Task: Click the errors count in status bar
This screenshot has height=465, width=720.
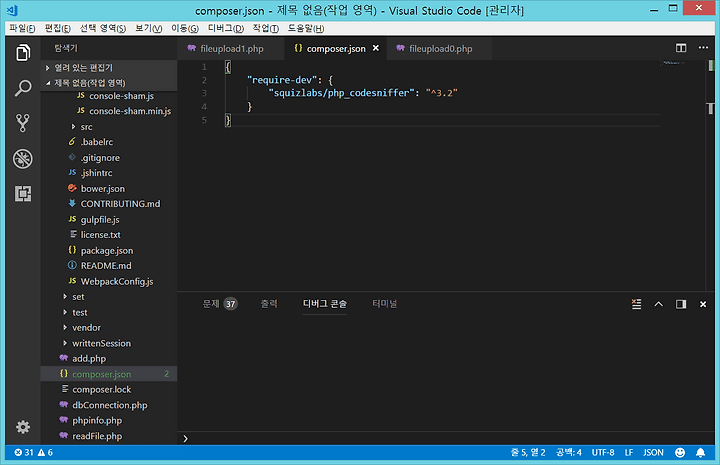Action: point(24,453)
